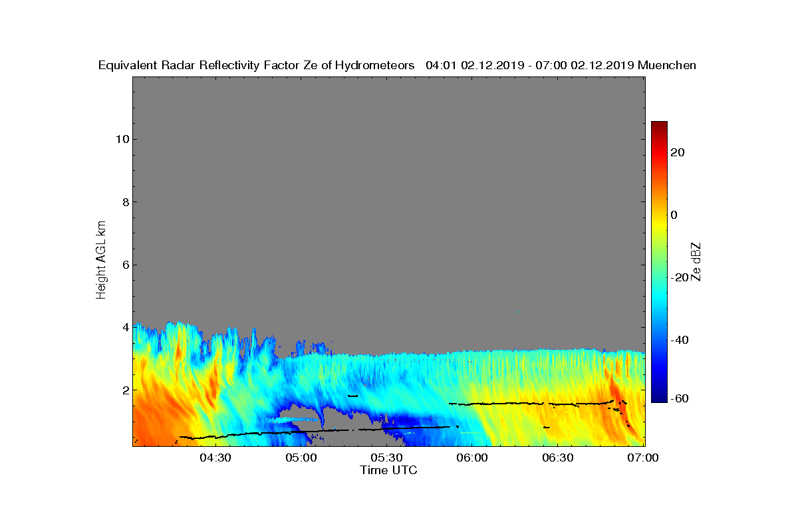Viewport: 798px width, 532px height.
Task: Click the 06:30 time tick label
Action: pos(559,458)
